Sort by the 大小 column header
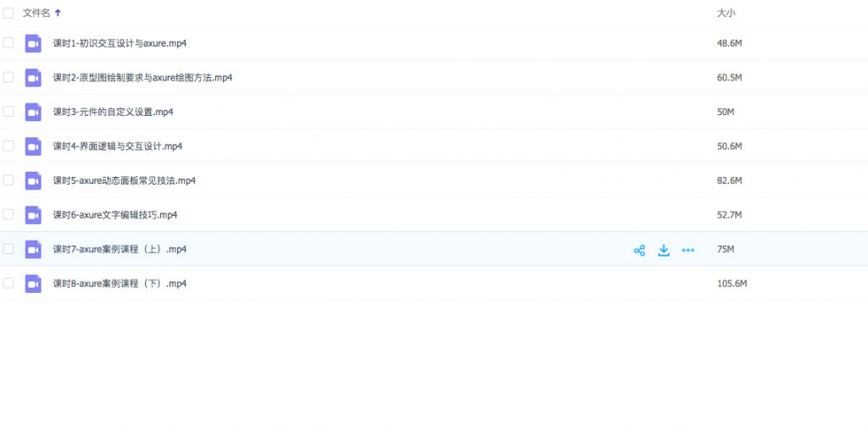The width and height of the screenshot is (868, 431). click(x=726, y=13)
